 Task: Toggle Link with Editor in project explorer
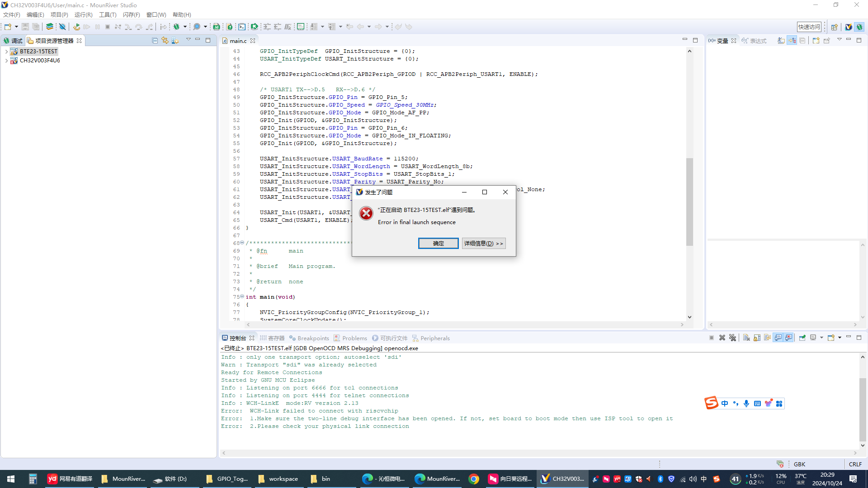coord(165,41)
